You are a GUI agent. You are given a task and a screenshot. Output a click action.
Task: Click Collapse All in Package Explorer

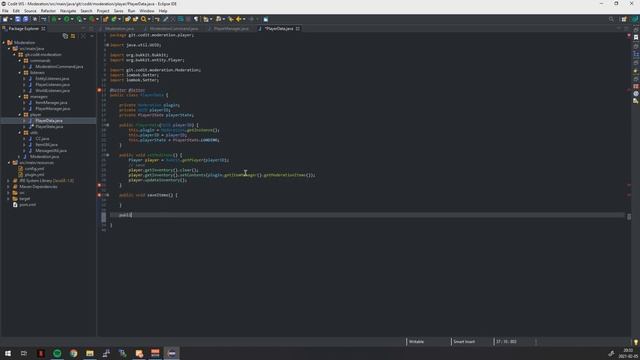65,36
